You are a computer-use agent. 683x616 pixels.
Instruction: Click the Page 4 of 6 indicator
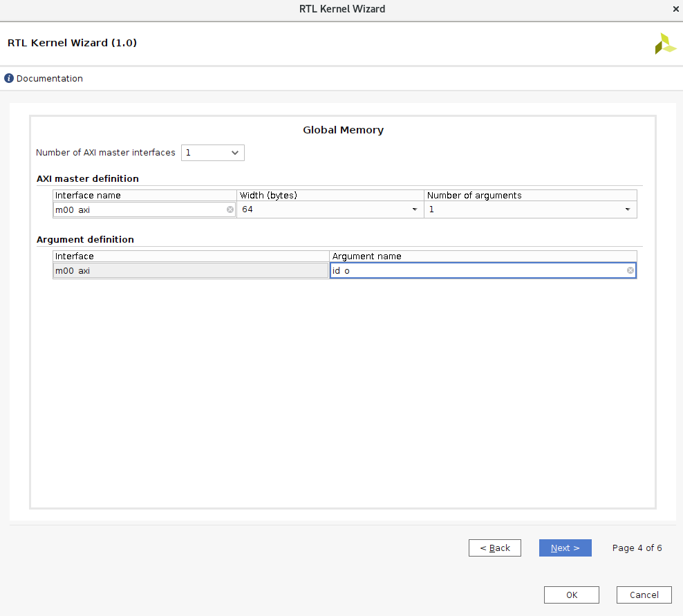click(637, 548)
